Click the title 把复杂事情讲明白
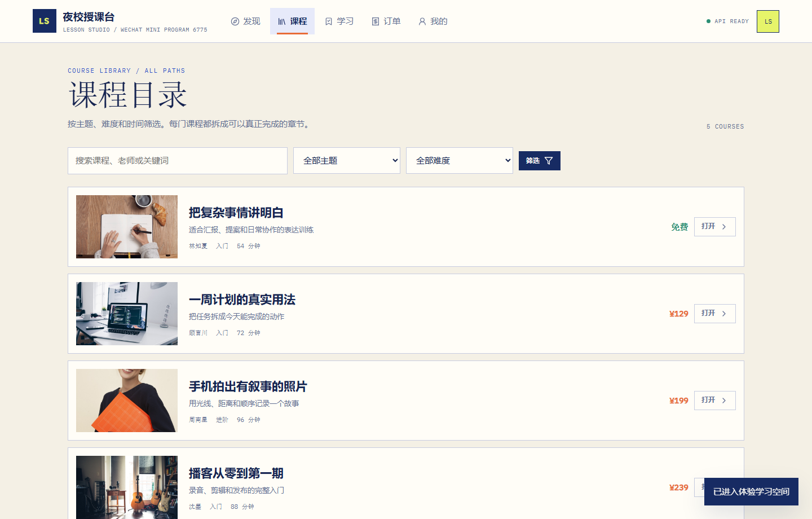Screen dimensions: 812x519 pyautogui.click(x=236, y=213)
